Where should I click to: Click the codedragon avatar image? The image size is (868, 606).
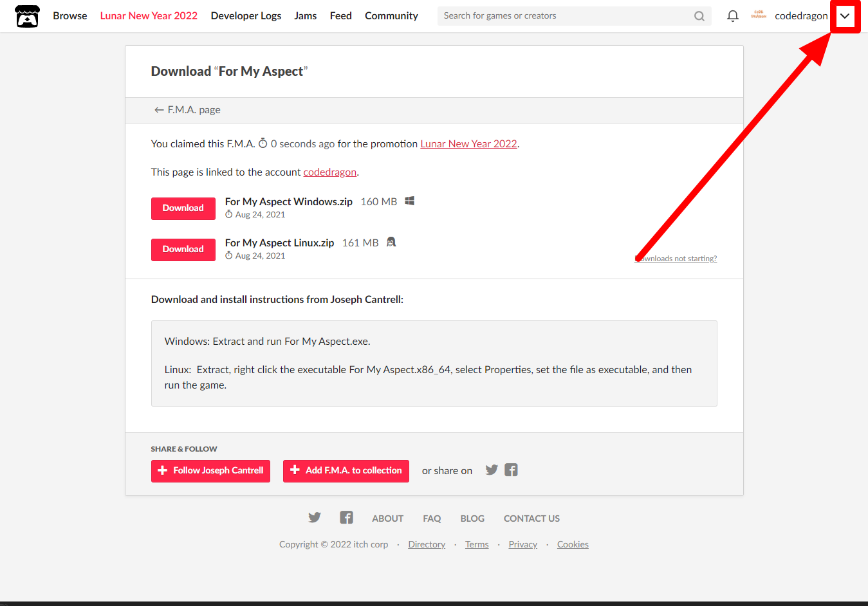pyautogui.click(x=759, y=15)
